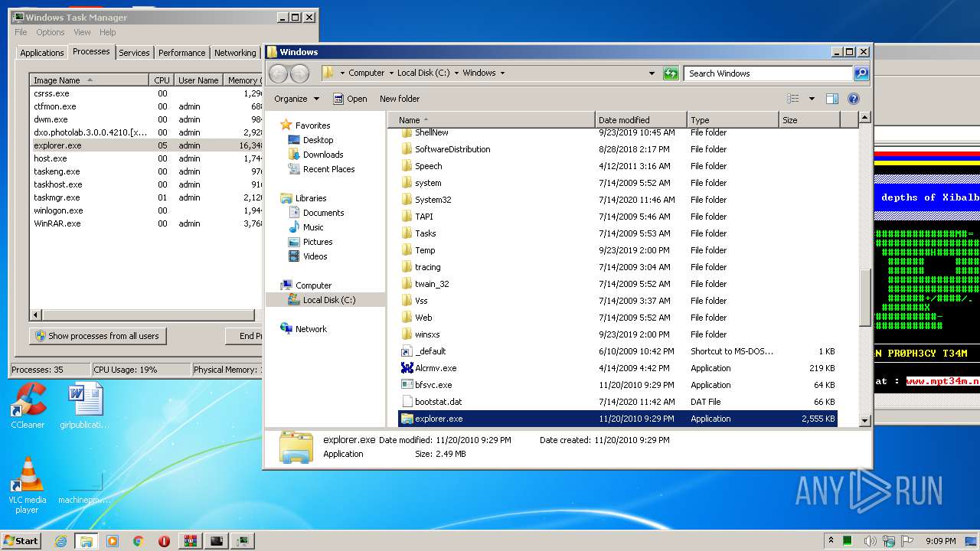Click the Start button
980x551 pixels.
21,541
